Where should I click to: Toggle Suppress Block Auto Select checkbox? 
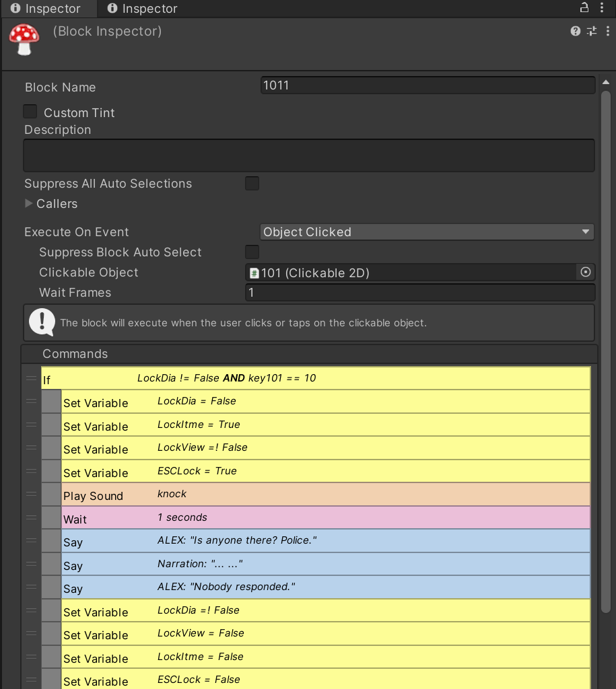(252, 252)
